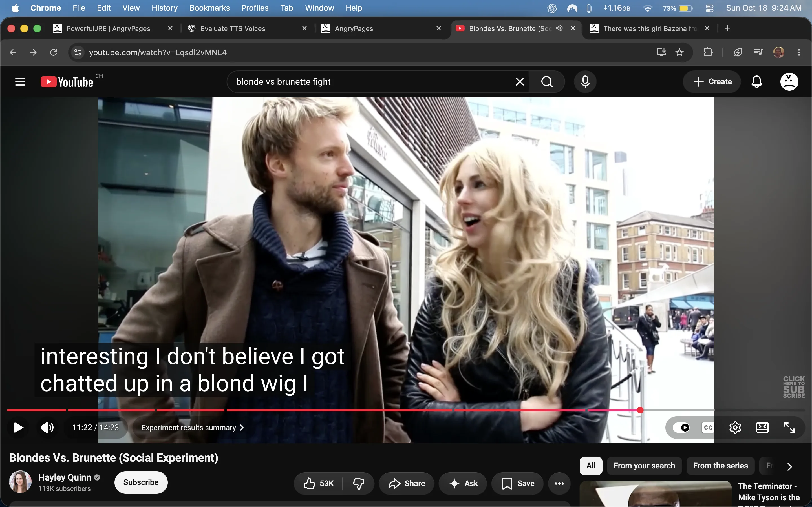This screenshot has width=812, height=507.
Task: Open video settings gear
Action: [735, 428]
